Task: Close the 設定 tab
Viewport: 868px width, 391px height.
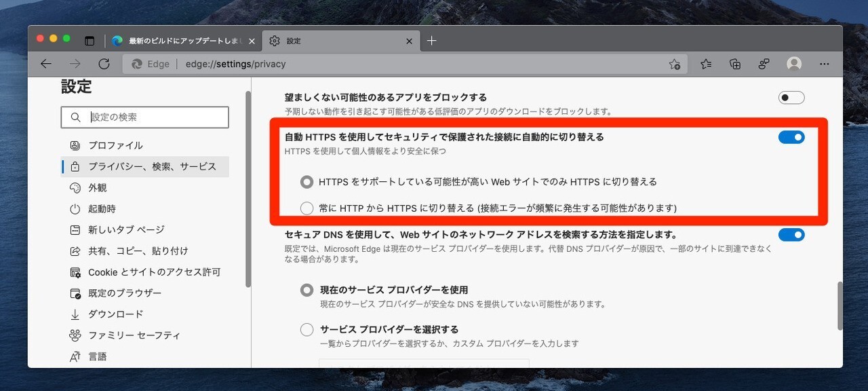Action: tap(409, 41)
